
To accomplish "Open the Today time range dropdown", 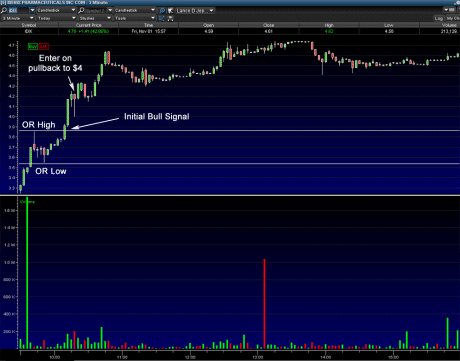I will pyautogui.click(x=56, y=18).
